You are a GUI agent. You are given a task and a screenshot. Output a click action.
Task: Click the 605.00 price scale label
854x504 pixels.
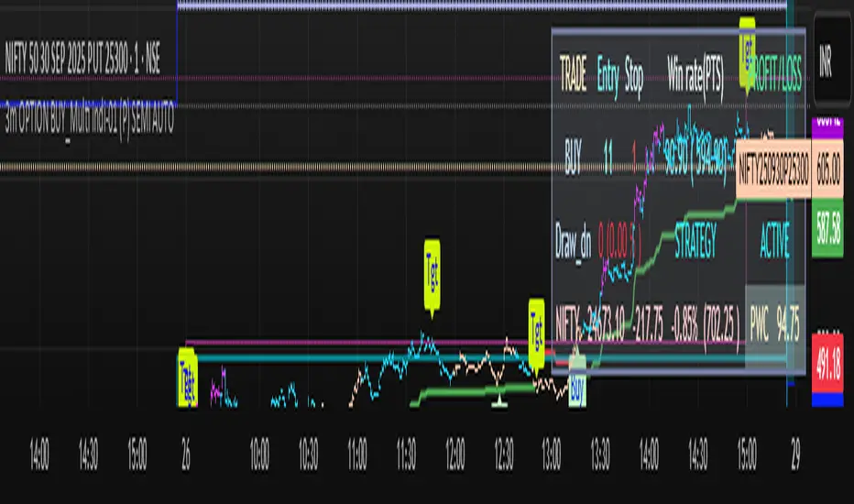(x=827, y=170)
